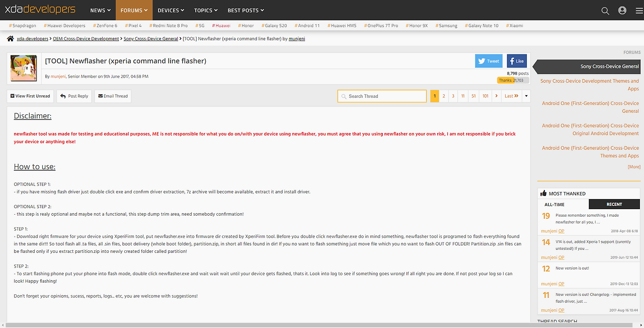Open Android One Original Android Development forum

click(590, 129)
